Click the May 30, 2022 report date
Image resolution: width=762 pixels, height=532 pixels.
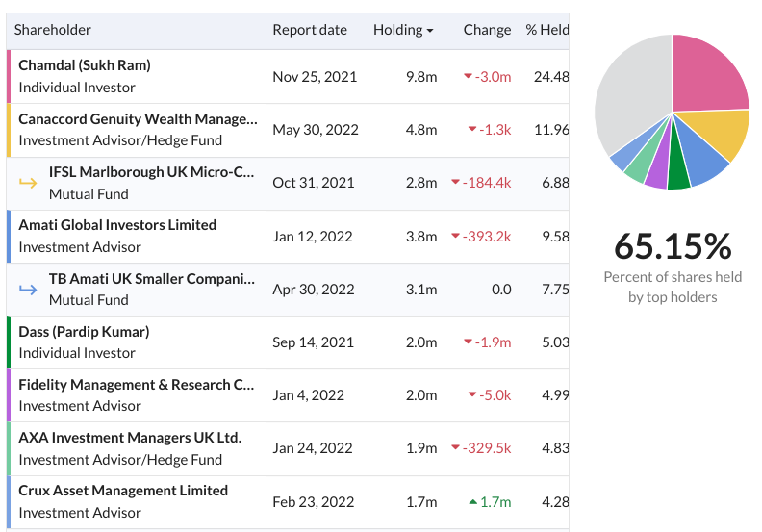pyautogui.click(x=316, y=130)
